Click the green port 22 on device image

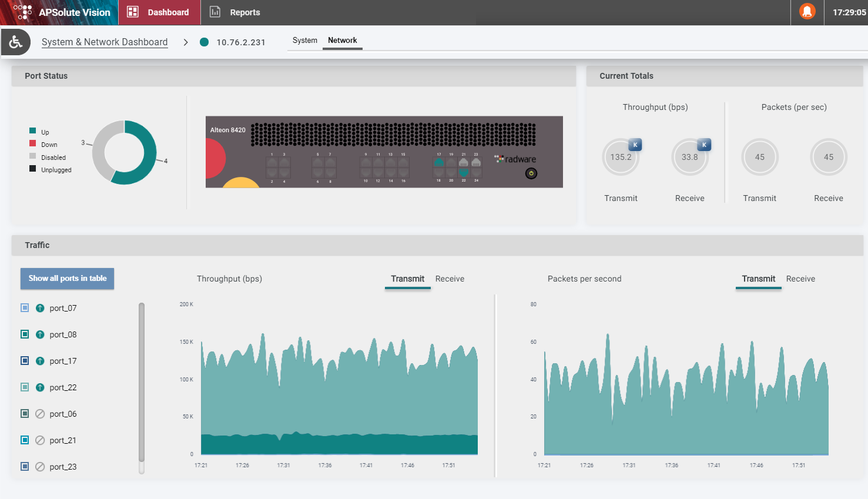point(464,173)
